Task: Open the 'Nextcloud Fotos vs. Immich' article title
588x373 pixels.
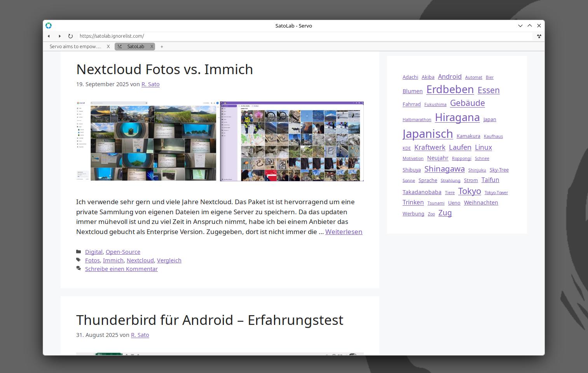Action: pyautogui.click(x=164, y=69)
